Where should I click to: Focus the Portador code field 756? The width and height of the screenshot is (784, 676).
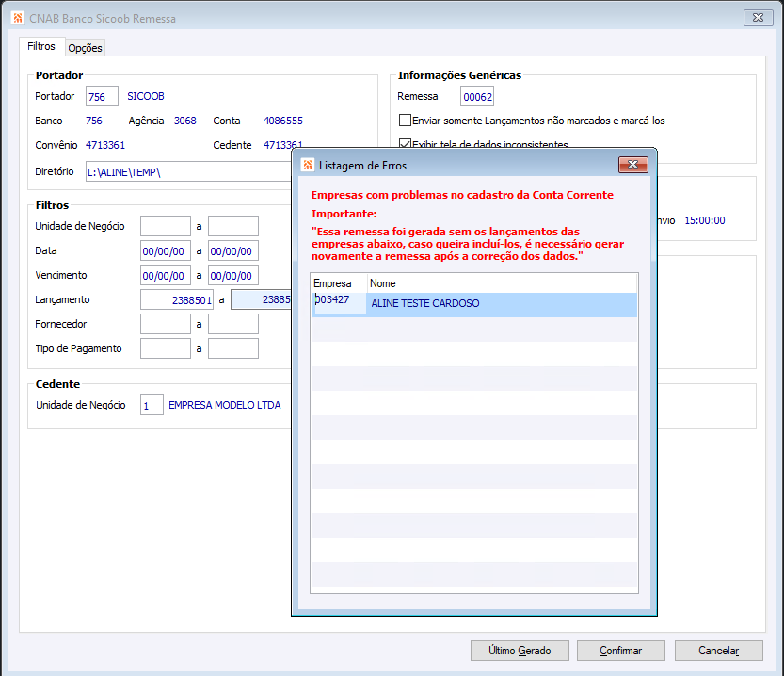click(102, 96)
